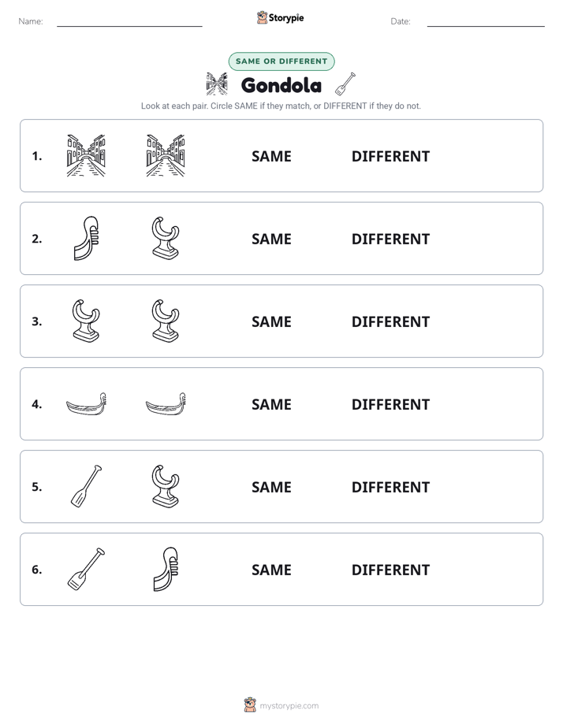This screenshot has height=728, width=563.
Task: Choose DIFFERENT for pair 6
Action: click(x=390, y=570)
